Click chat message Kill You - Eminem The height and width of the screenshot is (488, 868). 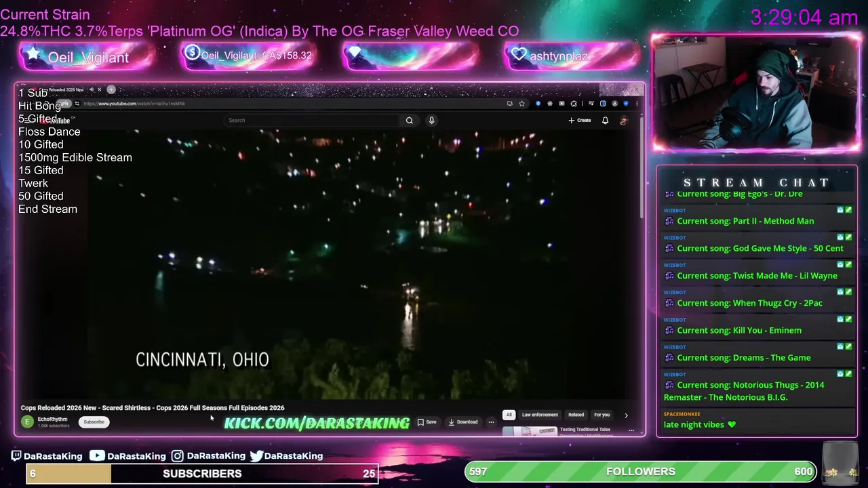point(739,330)
